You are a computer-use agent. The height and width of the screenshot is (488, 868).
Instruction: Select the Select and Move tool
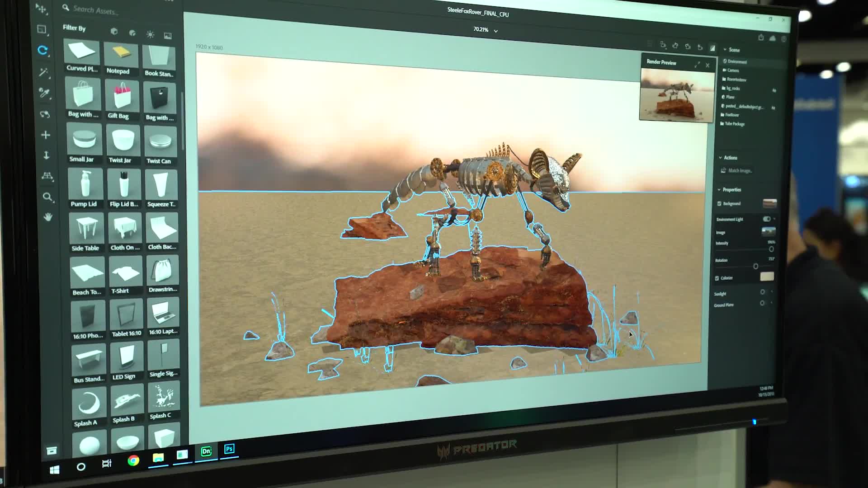tap(41, 8)
